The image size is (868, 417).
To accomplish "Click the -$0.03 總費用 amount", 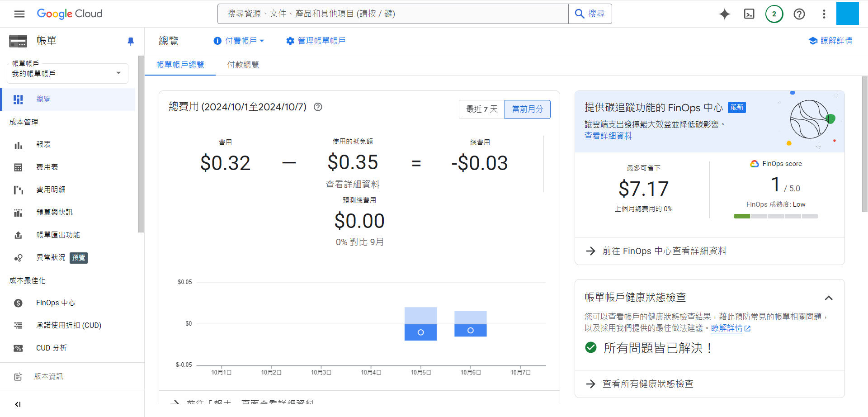I will (x=480, y=163).
